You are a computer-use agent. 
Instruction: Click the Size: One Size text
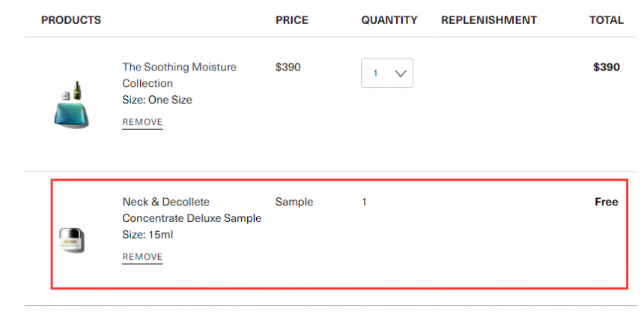click(157, 100)
